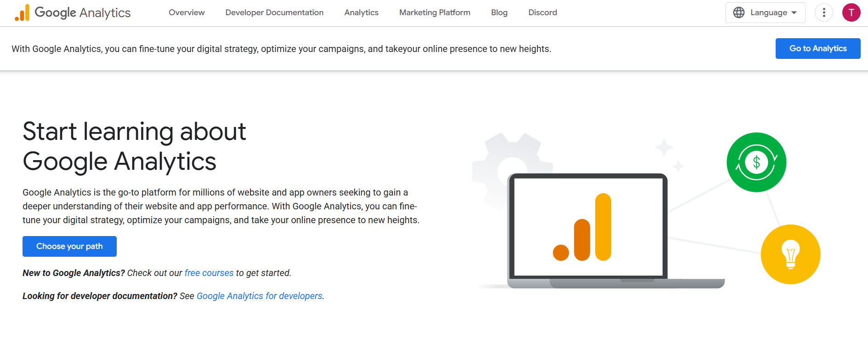Expand the Language dropdown
This screenshot has width=868, height=346.
tap(765, 12)
